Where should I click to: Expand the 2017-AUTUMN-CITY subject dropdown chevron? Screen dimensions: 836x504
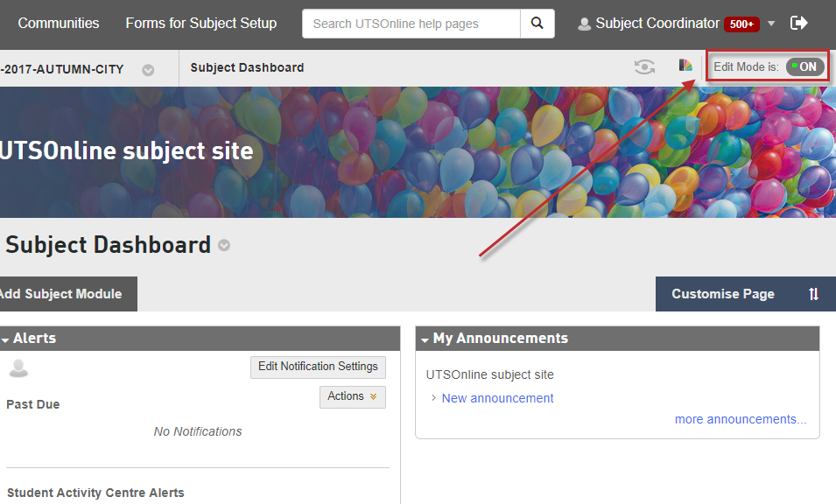[x=148, y=69]
